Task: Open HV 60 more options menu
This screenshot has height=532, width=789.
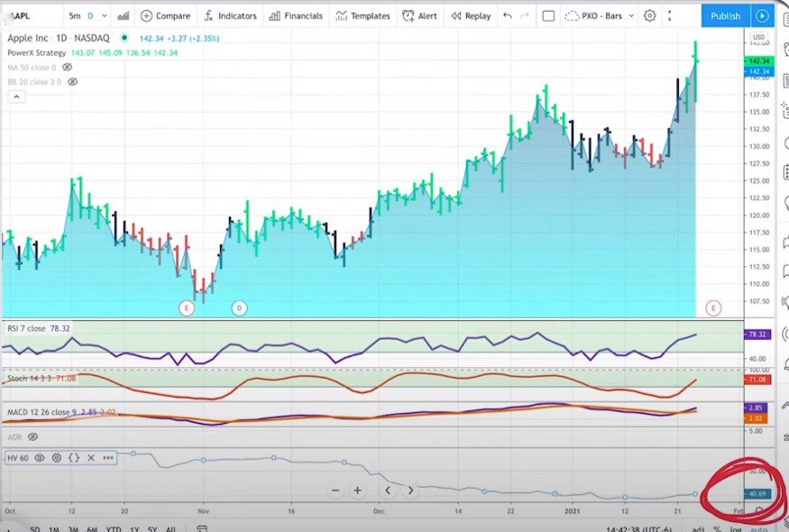Action: 108,458
